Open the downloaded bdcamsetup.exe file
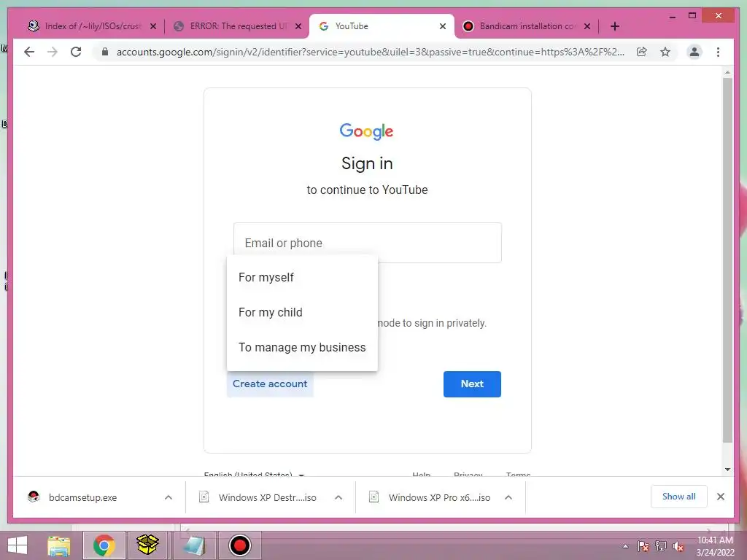Image resolution: width=747 pixels, height=560 pixels. (x=82, y=497)
